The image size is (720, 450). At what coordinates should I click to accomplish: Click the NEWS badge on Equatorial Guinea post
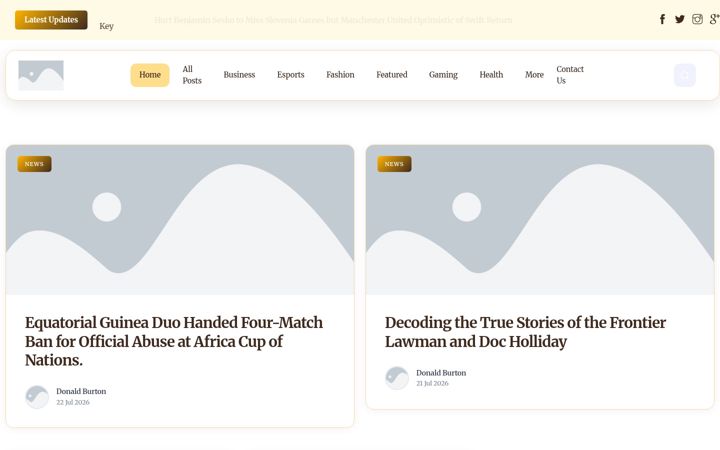click(34, 164)
